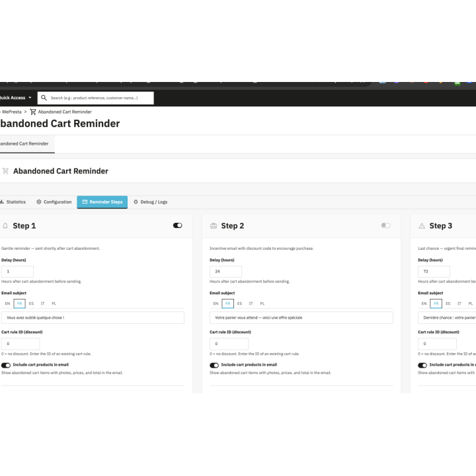Image resolution: width=476 pixels, height=476 pixels.
Task: Click the gear icon for Configuration
Action: [39, 202]
